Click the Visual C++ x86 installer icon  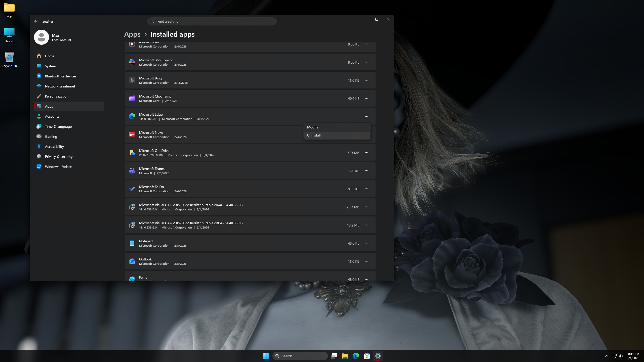point(132,225)
